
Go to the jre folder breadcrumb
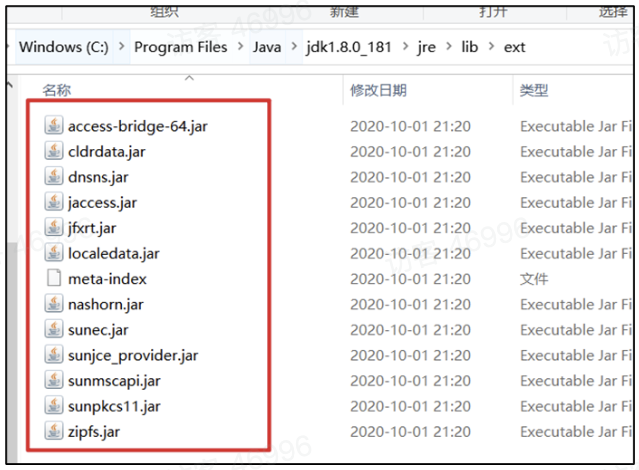pos(426,47)
